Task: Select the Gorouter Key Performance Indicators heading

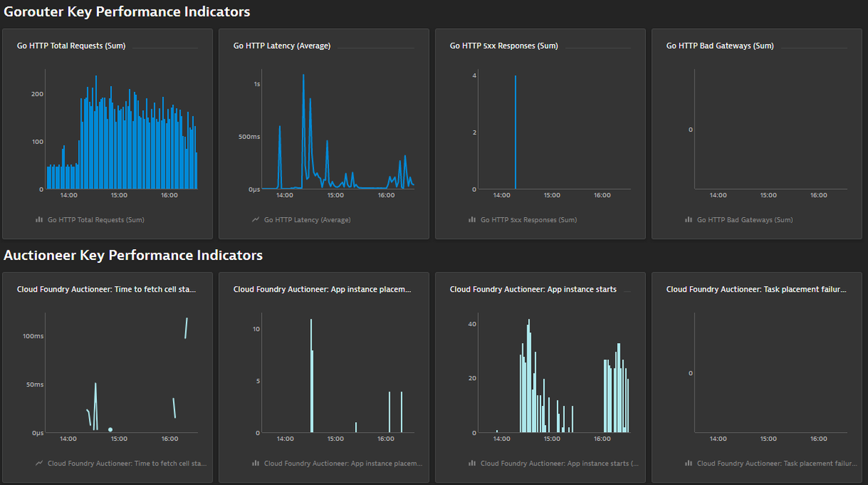Action: (127, 12)
